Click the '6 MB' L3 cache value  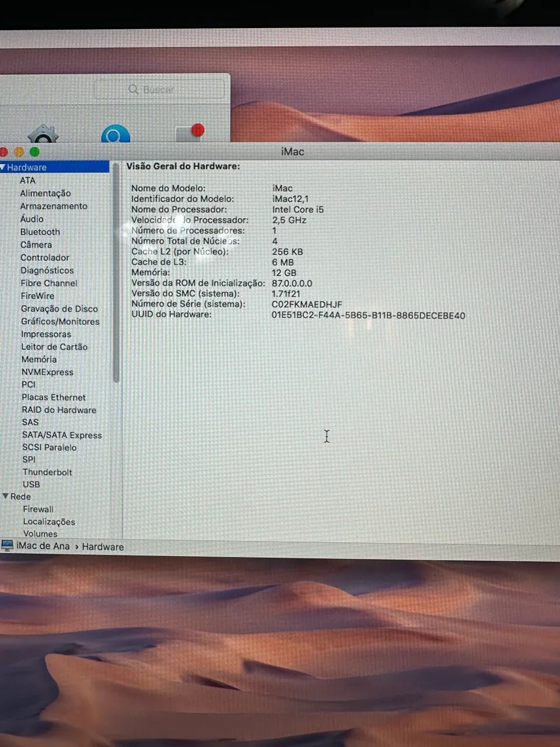[x=283, y=262]
